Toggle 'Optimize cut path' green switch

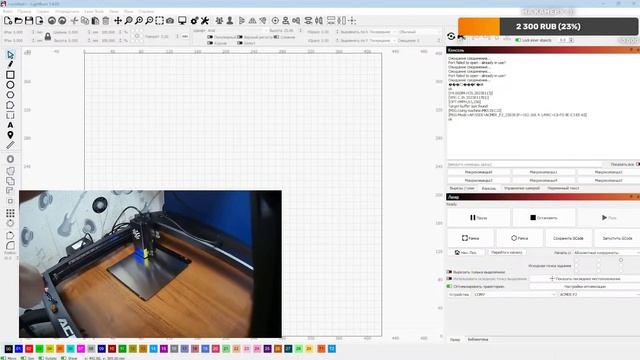[x=449, y=287]
